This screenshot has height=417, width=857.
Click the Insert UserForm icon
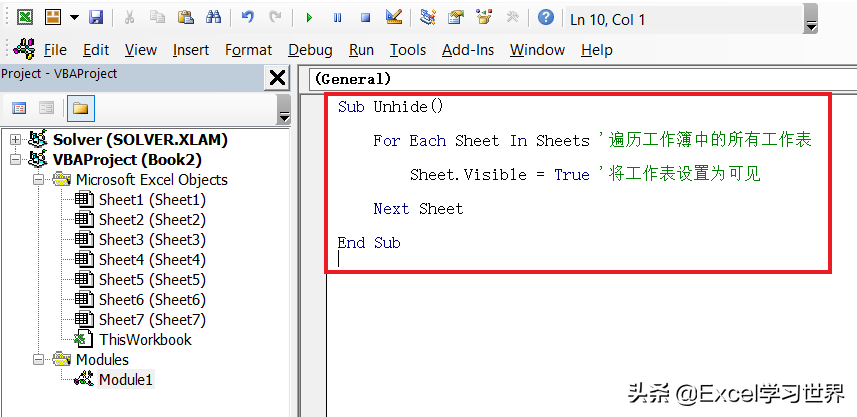click(x=53, y=17)
